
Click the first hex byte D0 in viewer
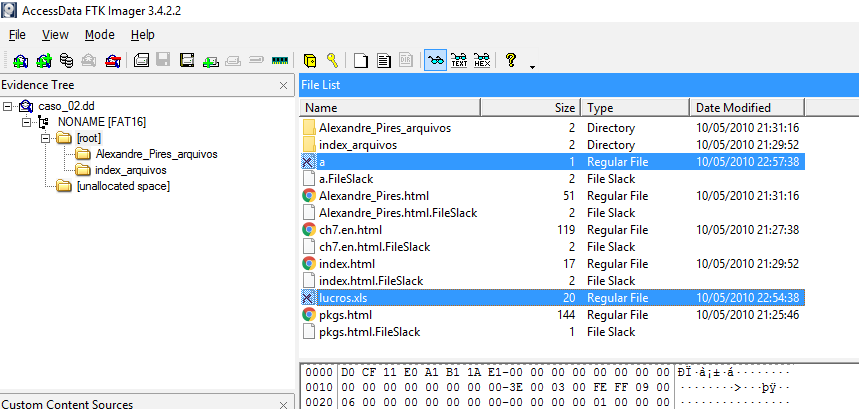click(x=348, y=373)
